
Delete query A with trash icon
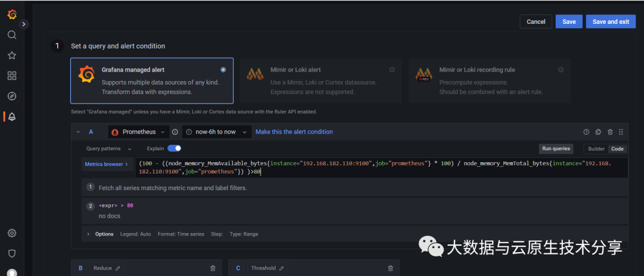point(610,132)
